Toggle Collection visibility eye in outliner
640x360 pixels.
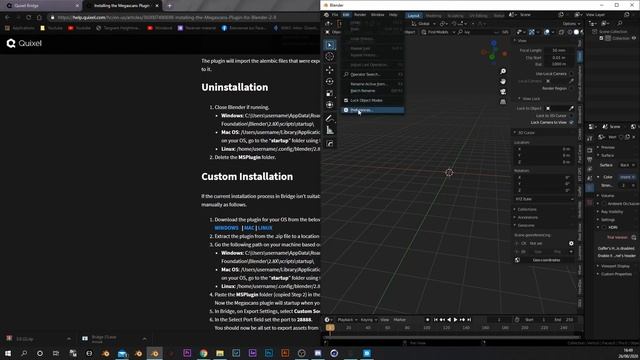[x=634, y=38]
